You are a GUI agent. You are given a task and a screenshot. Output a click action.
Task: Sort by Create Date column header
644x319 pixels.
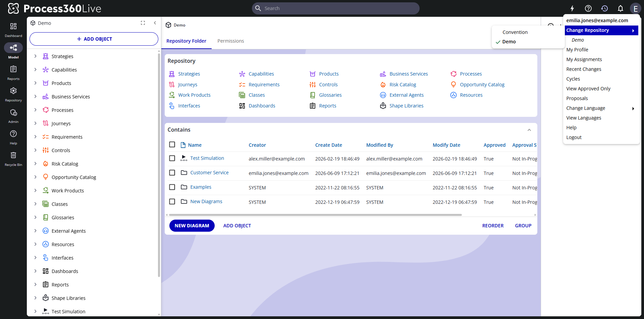[328, 145]
